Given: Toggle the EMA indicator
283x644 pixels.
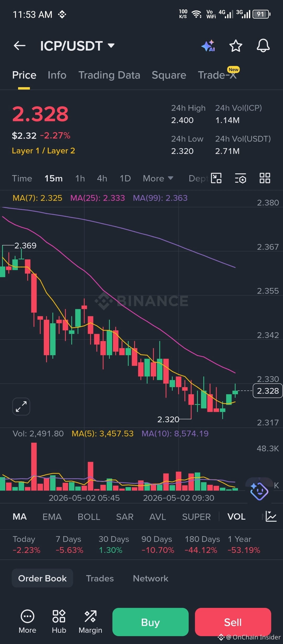Looking at the screenshot, I should point(52,517).
